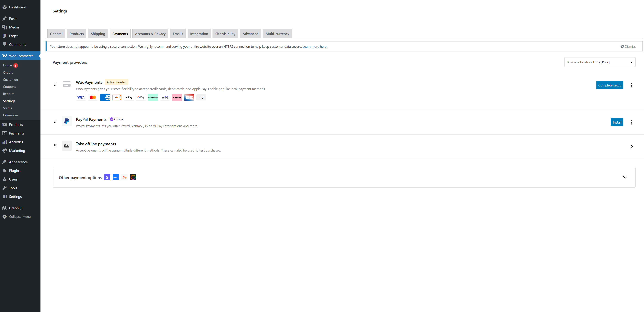Open Analytics in the sidebar
This screenshot has height=312, width=644.
click(16, 142)
